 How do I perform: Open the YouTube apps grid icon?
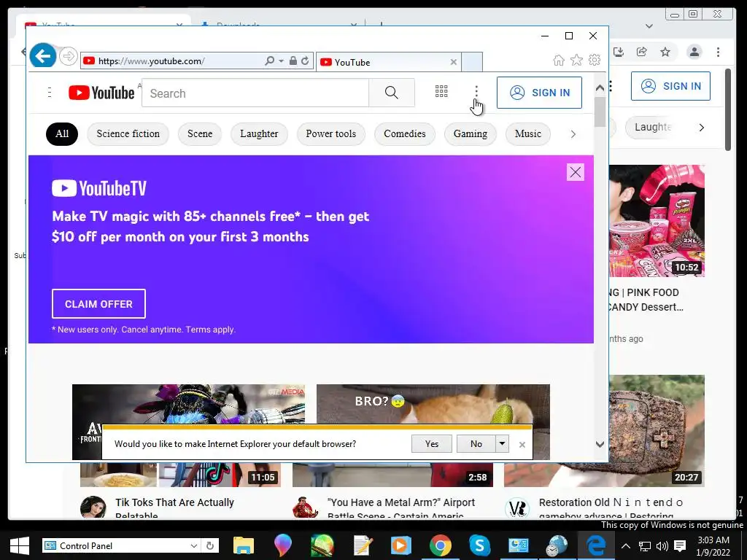click(441, 91)
